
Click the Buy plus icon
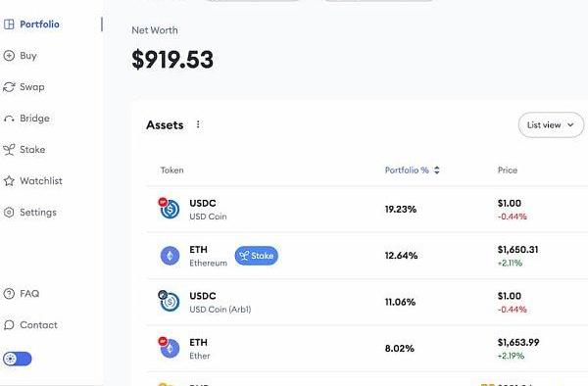tap(9, 56)
